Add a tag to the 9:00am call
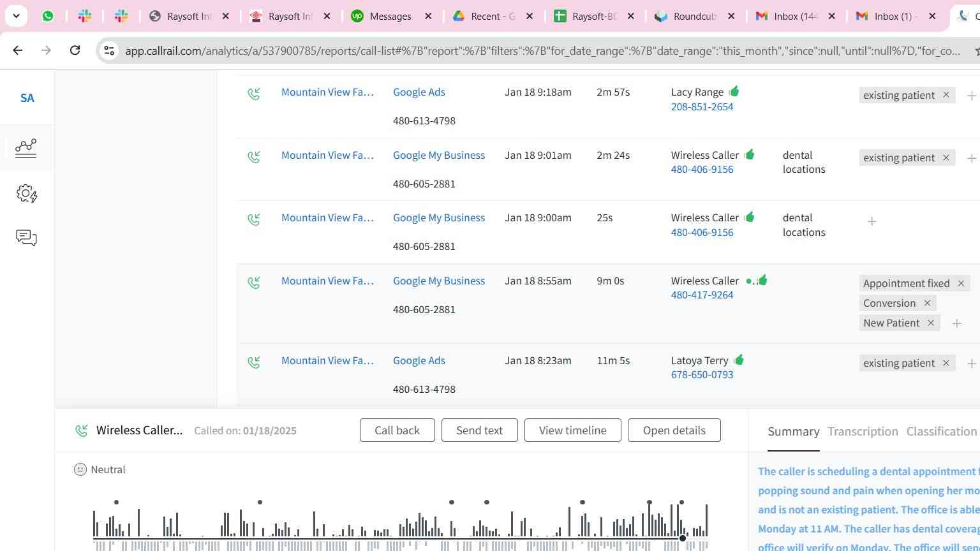The image size is (980, 551). 872,221
